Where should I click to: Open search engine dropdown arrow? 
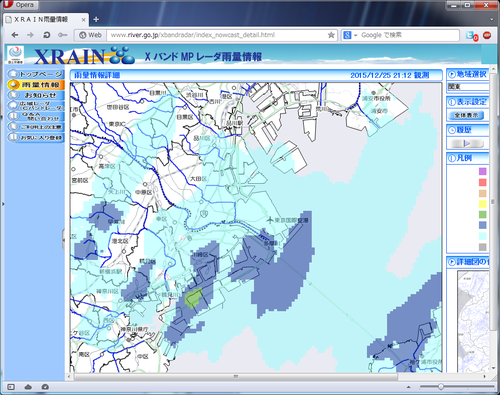pos(356,35)
